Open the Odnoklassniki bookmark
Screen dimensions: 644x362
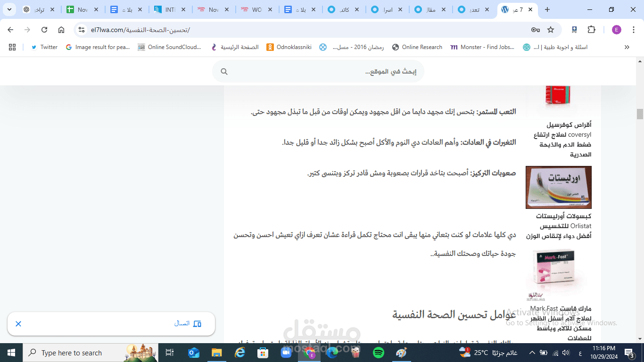click(x=289, y=47)
